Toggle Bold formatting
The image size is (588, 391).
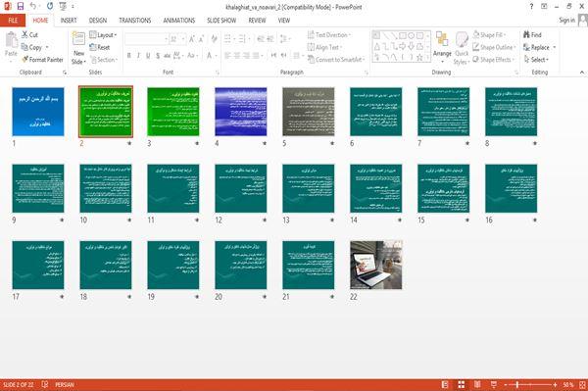pyautogui.click(x=129, y=56)
